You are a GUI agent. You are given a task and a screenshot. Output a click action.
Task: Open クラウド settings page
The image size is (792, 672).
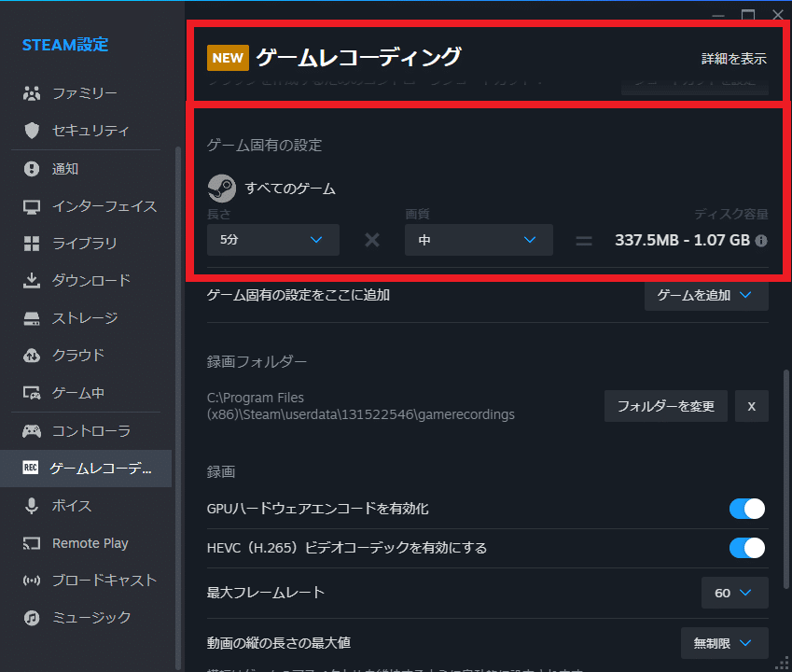tap(86, 356)
